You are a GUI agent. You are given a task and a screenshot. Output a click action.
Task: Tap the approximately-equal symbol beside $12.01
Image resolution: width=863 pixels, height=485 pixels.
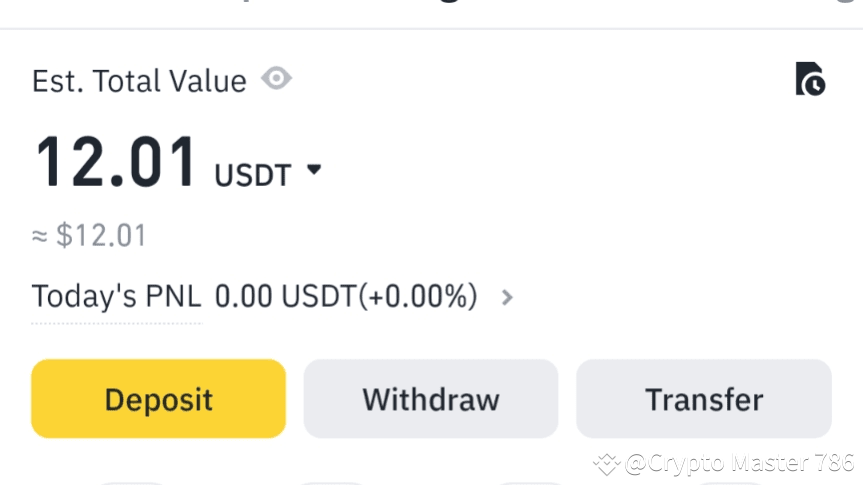pos(40,237)
